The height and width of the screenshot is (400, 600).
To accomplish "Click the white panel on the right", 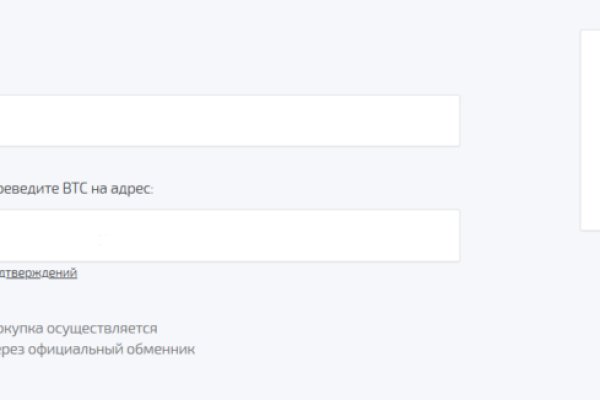I will pos(590,130).
